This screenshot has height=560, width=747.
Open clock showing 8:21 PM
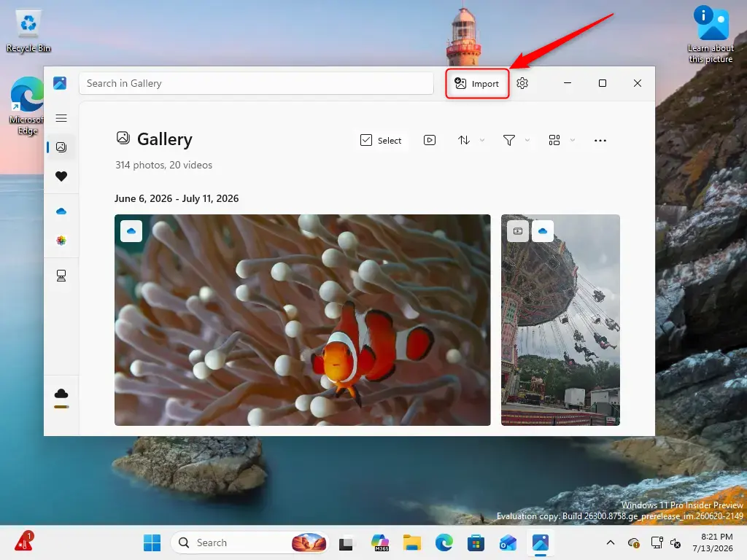(x=713, y=542)
